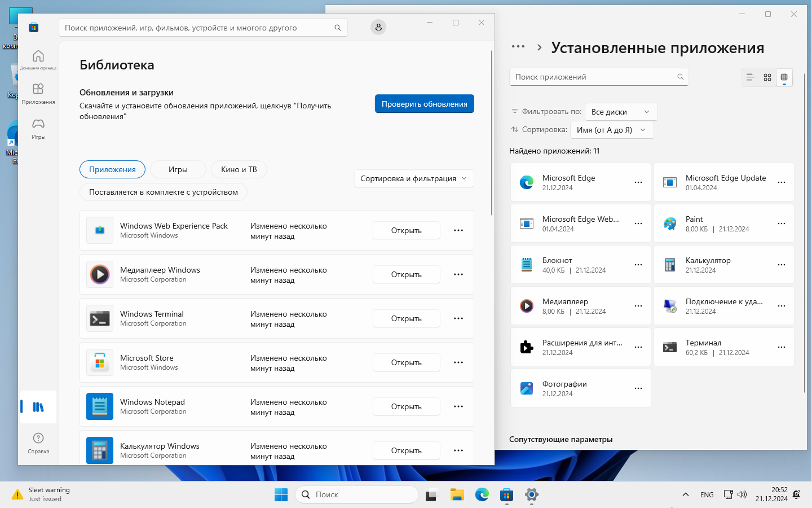Select the Игры filter tab
The height and width of the screenshot is (508, 812).
click(x=178, y=169)
